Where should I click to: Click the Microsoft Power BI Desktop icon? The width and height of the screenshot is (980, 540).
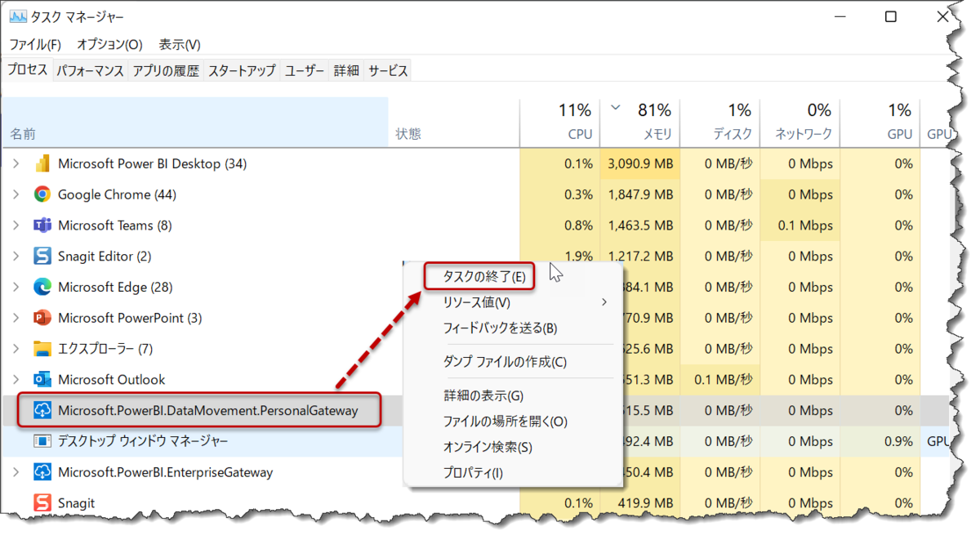(42, 164)
